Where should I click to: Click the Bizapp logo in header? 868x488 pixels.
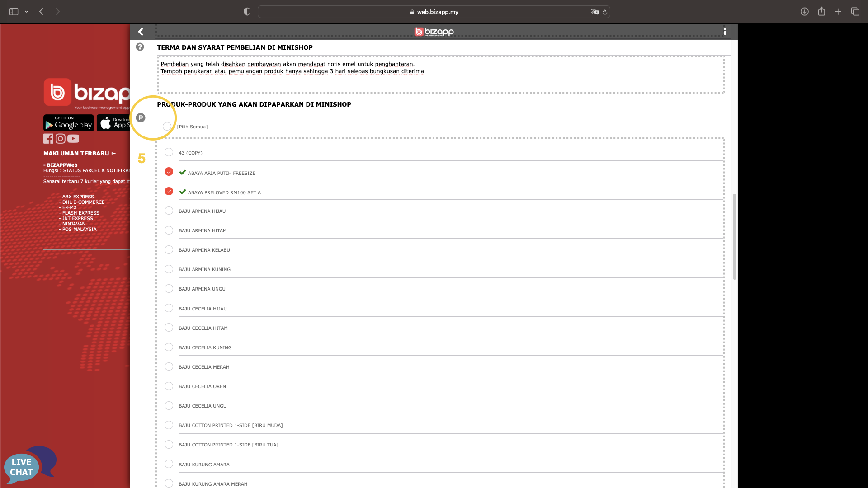coord(434,32)
